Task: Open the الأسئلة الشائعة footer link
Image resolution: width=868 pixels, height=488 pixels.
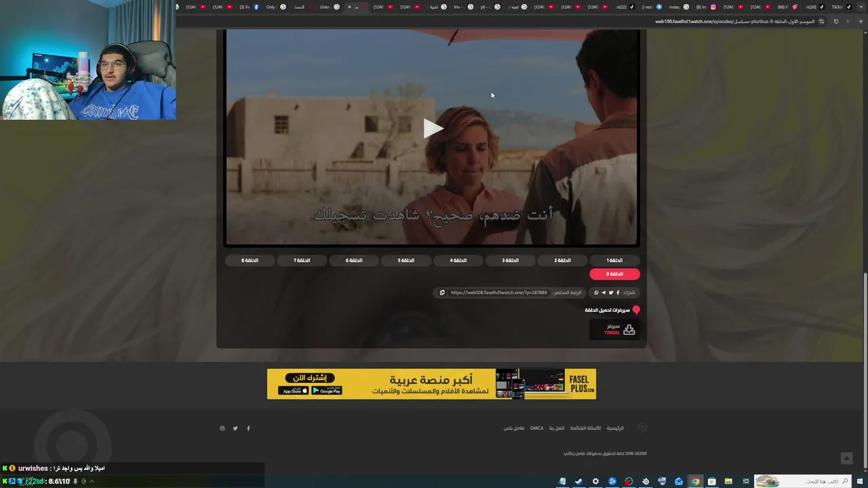Action: [x=585, y=428]
